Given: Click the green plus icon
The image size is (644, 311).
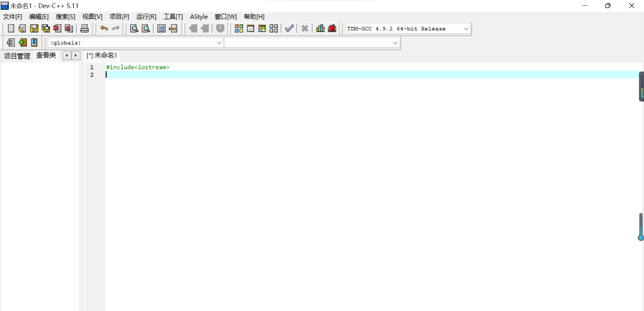Looking at the screenshot, I should 22,42.
